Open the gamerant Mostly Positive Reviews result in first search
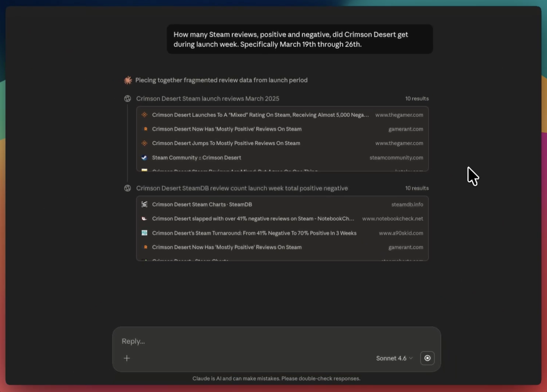 coord(282,129)
